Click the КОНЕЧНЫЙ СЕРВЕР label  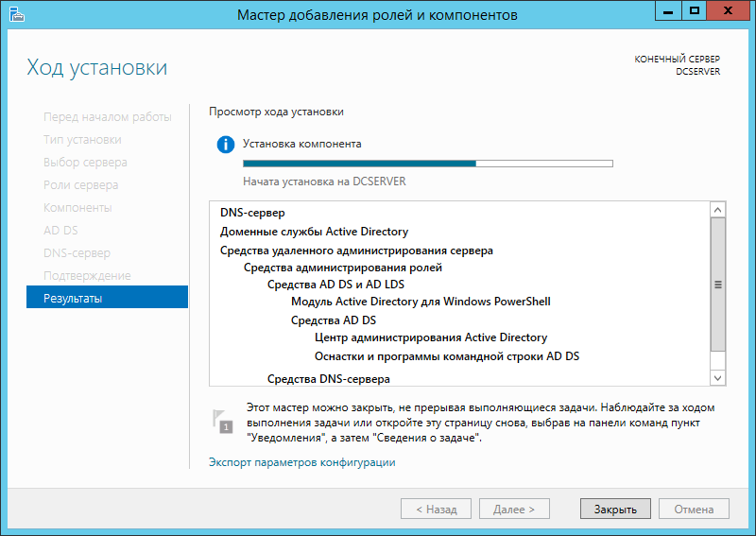[677, 59]
